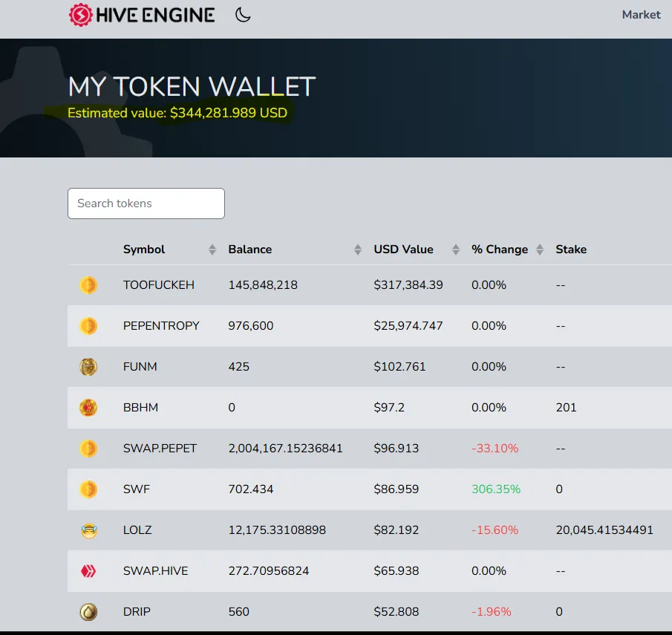This screenshot has height=635, width=672.
Task: Click the balance 976,600
Action: (x=251, y=326)
